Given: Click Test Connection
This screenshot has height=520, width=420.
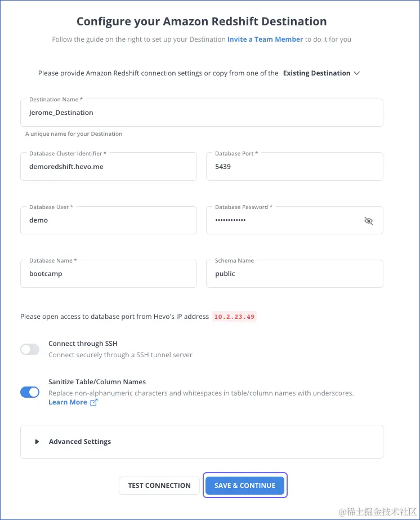Looking at the screenshot, I should tap(159, 485).
